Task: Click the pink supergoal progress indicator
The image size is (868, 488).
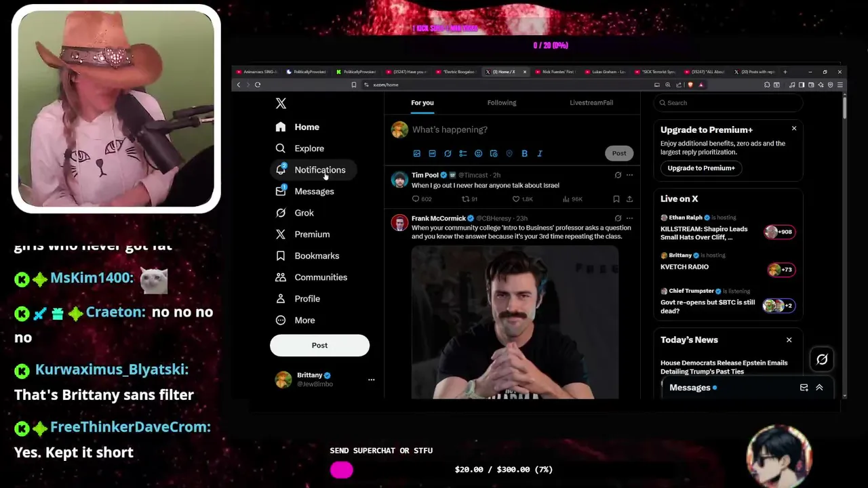Action: point(342,470)
